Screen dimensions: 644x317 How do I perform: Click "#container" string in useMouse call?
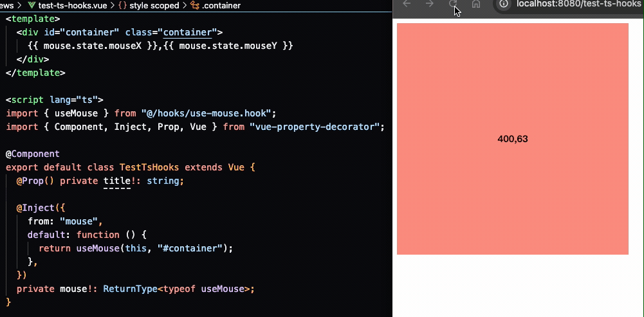pyautogui.click(x=190, y=248)
